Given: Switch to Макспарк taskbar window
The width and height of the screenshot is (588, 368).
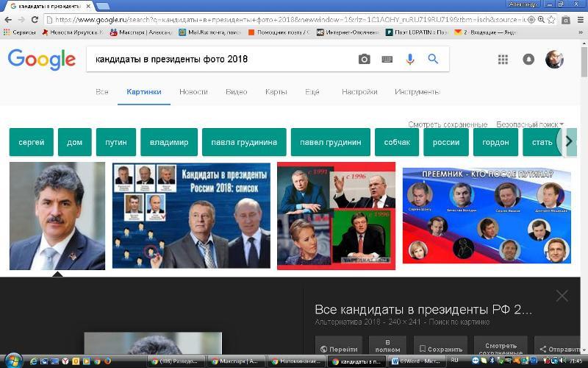Looking at the screenshot, I should pos(235,361).
